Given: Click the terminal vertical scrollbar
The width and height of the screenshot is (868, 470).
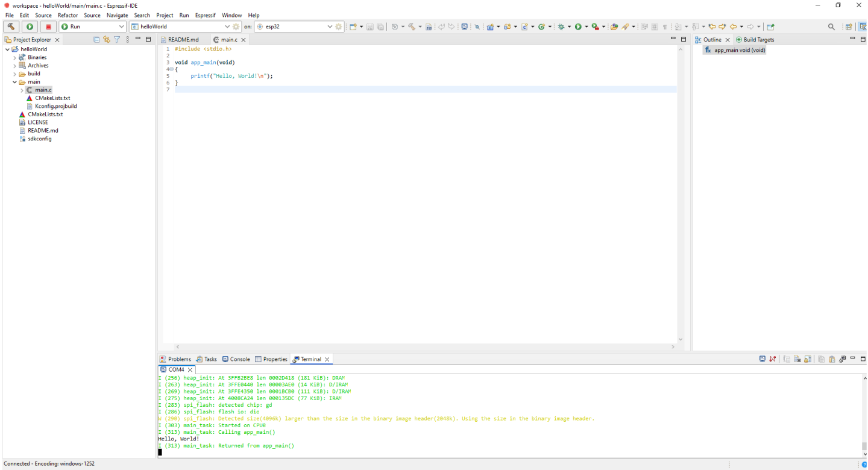Looking at the screenshot, I should pos(864,446).
